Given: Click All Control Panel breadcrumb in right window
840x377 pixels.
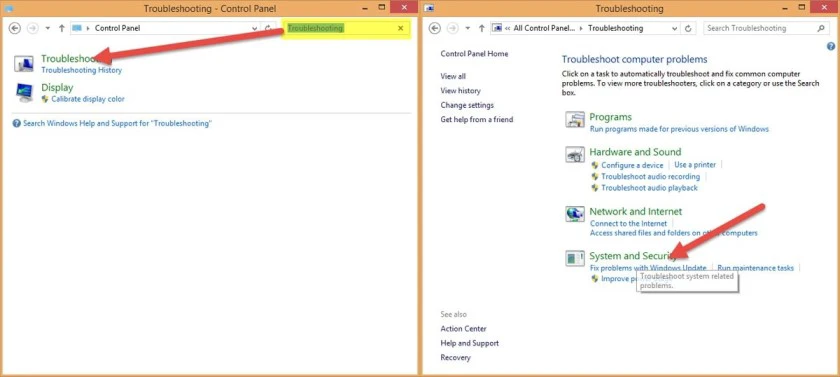Looking at the screenshot, I should 543,28.
